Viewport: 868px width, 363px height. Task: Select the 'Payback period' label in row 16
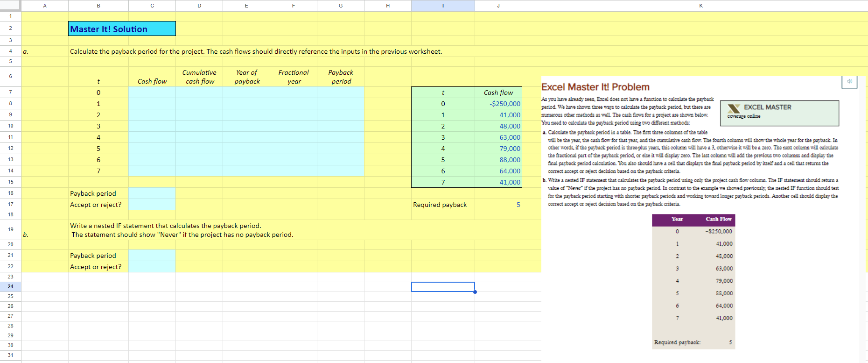click(x=98, y=193)
